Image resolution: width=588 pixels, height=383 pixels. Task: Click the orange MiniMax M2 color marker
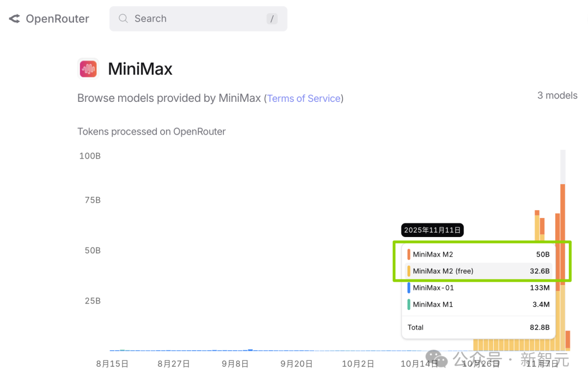click(x=409, y=254)
